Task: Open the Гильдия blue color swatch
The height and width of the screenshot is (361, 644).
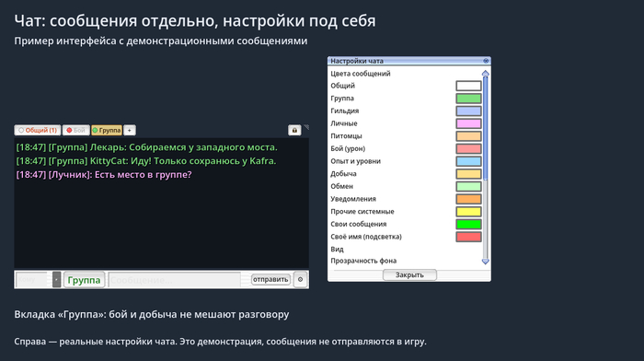Action: (x=468, y=111)
